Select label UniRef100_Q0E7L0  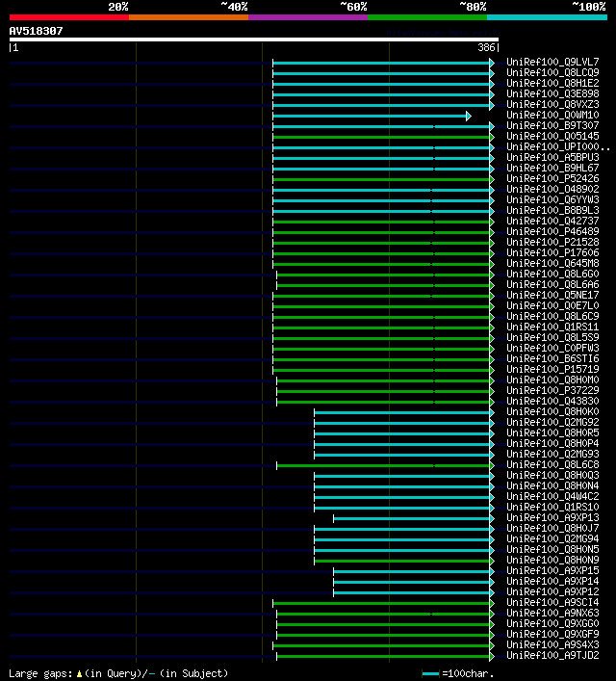click(x=552, y=305)
